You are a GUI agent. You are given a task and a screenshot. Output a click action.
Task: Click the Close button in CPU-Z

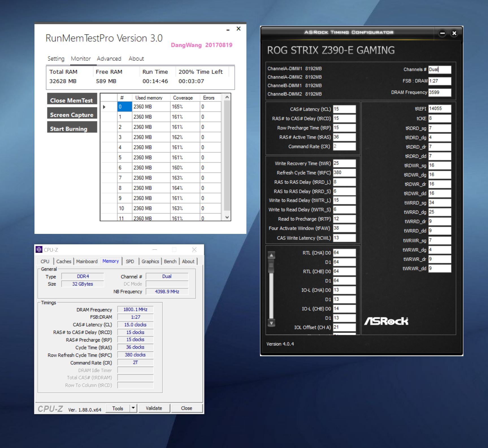(x=186, y=408)
